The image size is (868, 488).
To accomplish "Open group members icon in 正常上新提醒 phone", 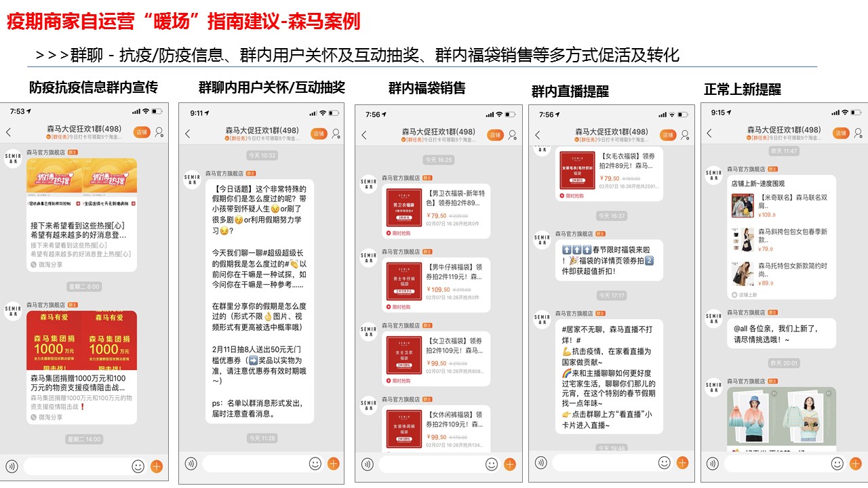I will click(857, 134).
